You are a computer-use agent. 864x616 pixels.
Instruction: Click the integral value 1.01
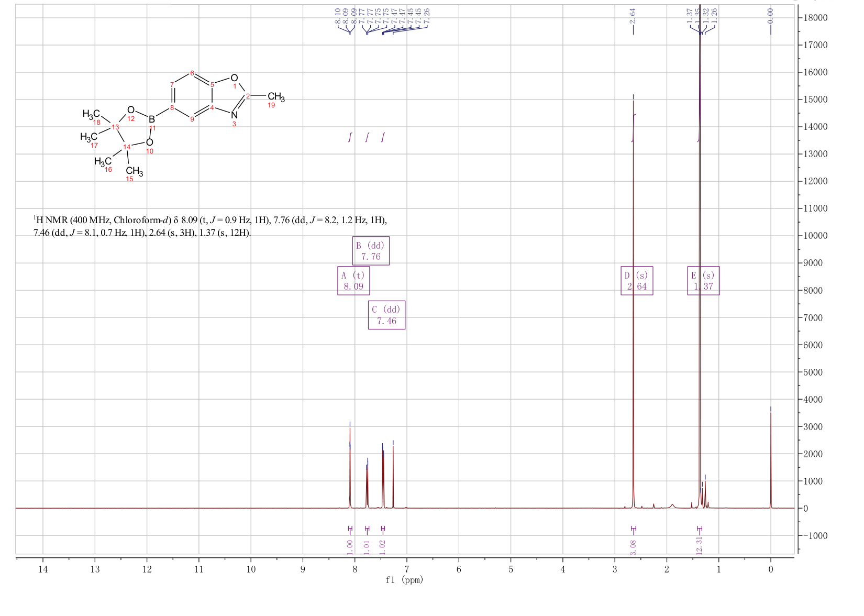[367, 546]
